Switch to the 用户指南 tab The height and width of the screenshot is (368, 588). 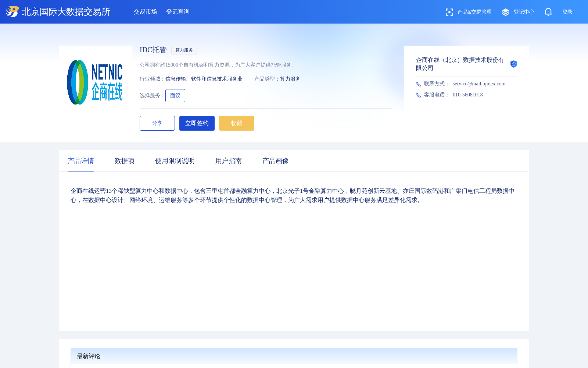(229, 161)
